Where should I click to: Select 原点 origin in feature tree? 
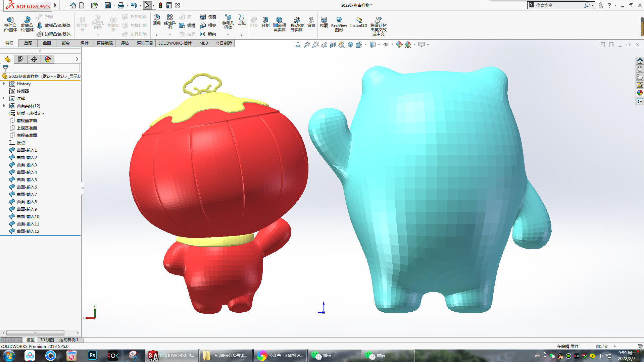coord(21,143)
